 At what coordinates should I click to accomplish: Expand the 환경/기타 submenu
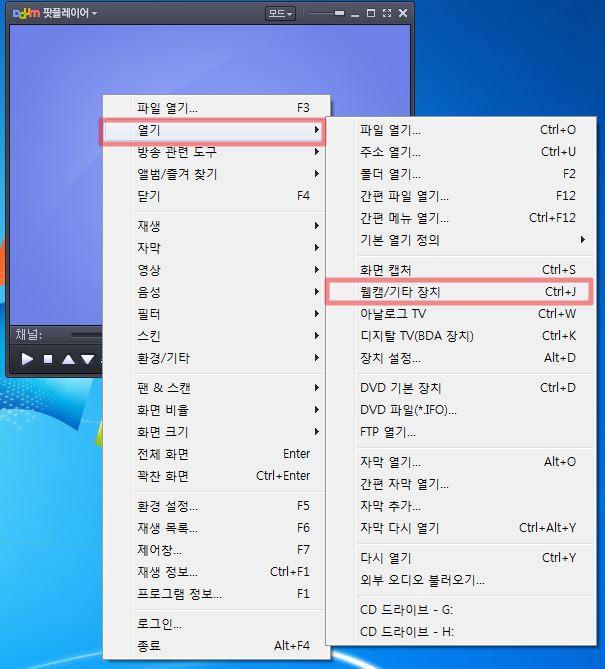pyautogui.click(x=216, y=358)
